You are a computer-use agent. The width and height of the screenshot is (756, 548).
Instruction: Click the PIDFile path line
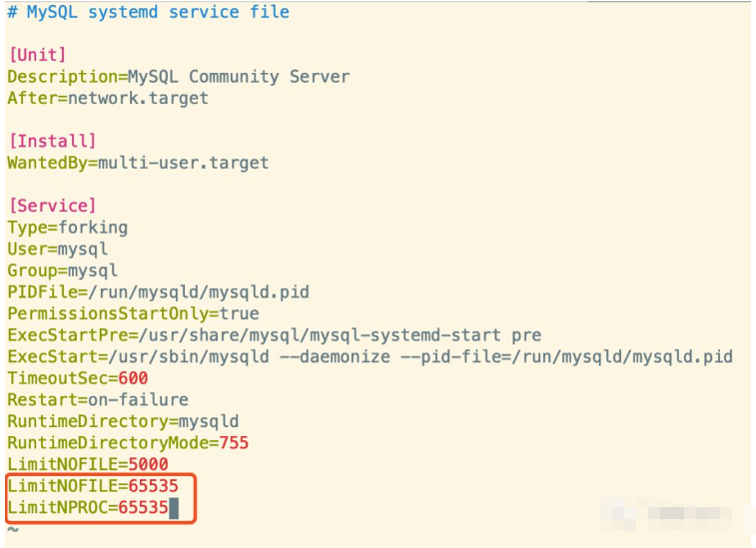tap(158, 292)
